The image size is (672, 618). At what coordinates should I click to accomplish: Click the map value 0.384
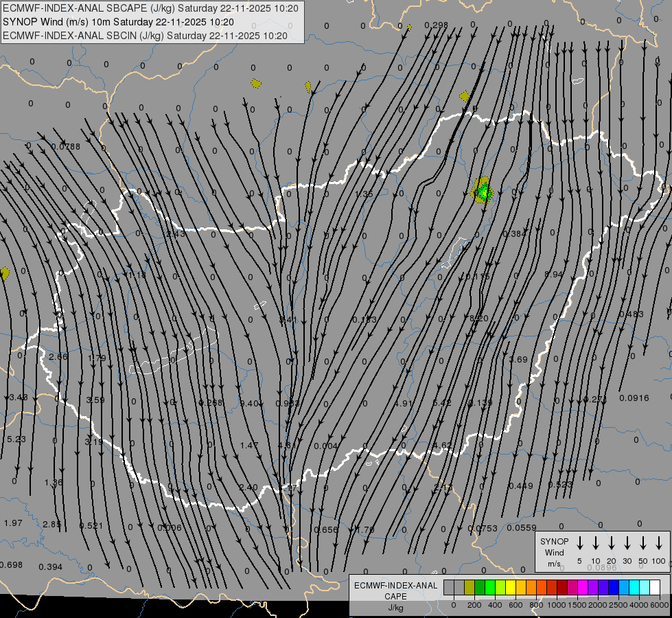(514, 233)
